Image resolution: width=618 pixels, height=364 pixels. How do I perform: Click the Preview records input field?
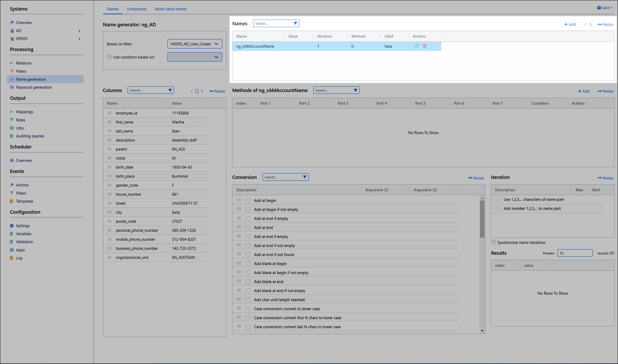(575, 253)
